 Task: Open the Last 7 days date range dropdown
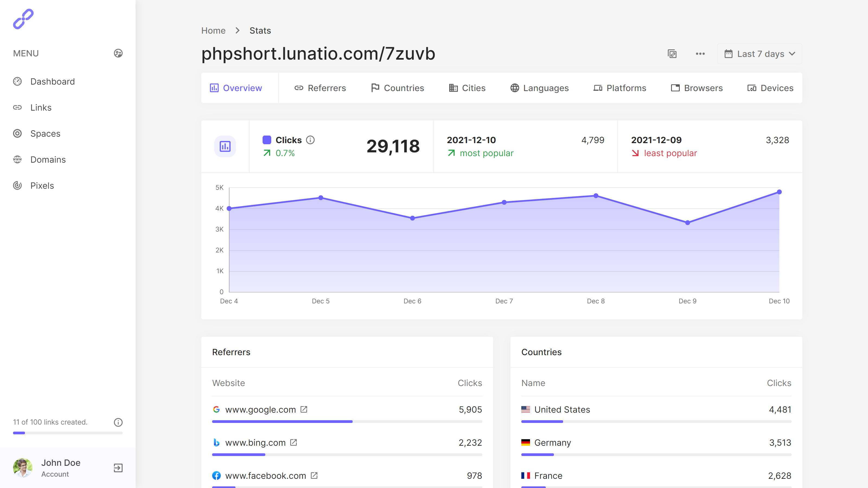tap(759, 54)
